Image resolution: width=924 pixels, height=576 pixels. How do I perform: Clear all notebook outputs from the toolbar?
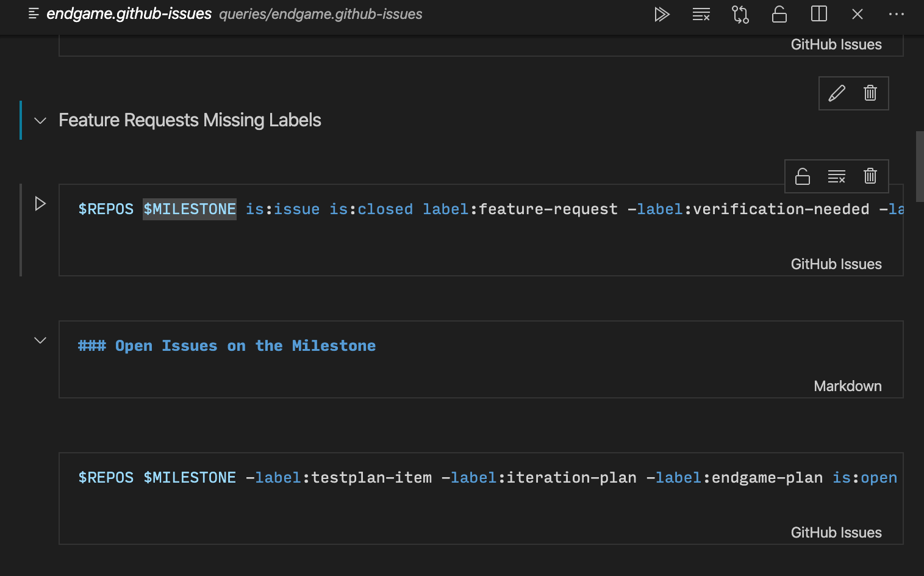[701, 14]
